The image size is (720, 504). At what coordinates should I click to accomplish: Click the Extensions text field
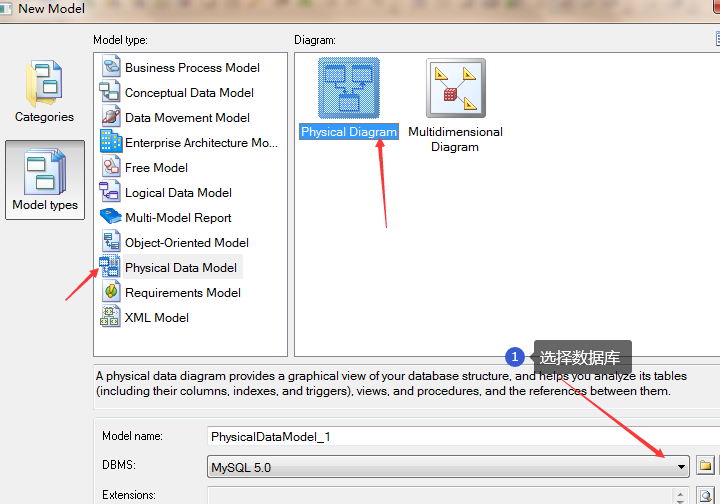(x=440, y=496)
